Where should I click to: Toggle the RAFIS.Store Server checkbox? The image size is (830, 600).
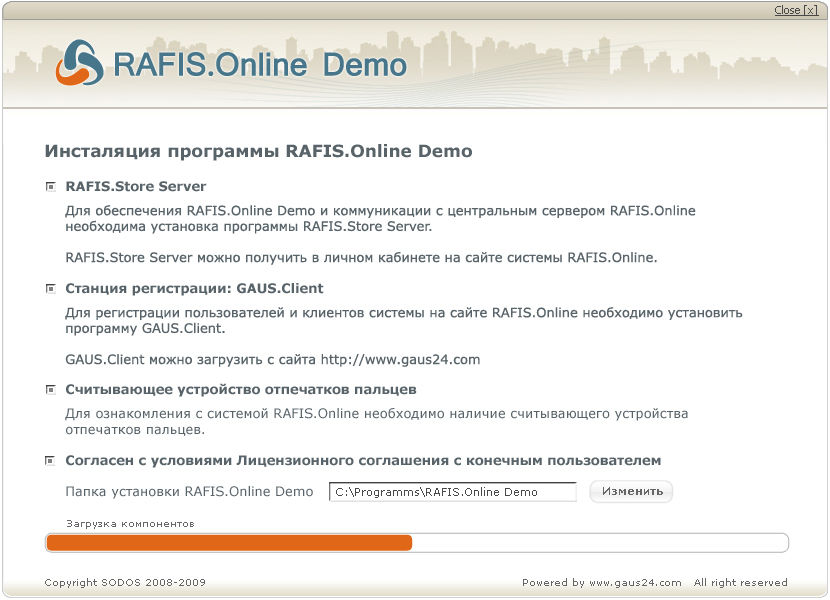pyautogui.click(x=51, y=186)
